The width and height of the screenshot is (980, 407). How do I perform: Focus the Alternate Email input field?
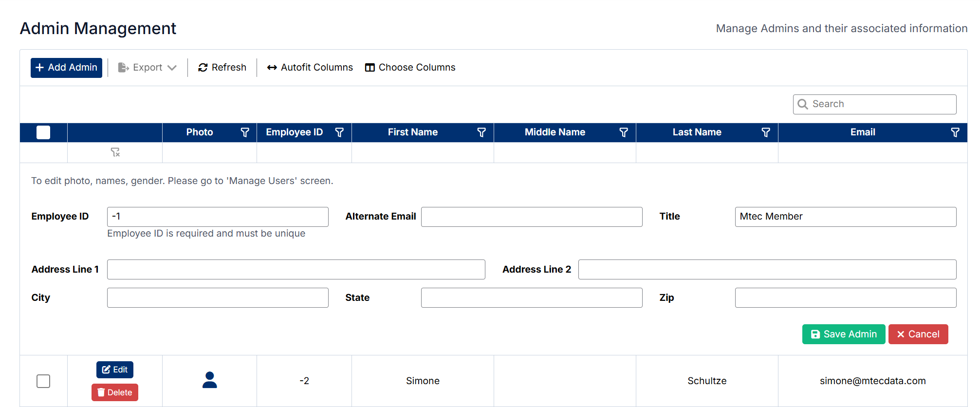[532, 217]
